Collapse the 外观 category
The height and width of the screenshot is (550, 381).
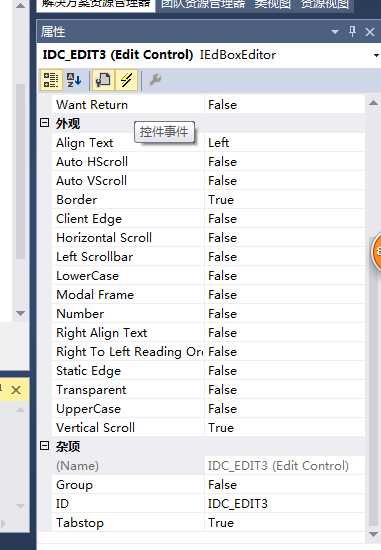tap(44, 123)
